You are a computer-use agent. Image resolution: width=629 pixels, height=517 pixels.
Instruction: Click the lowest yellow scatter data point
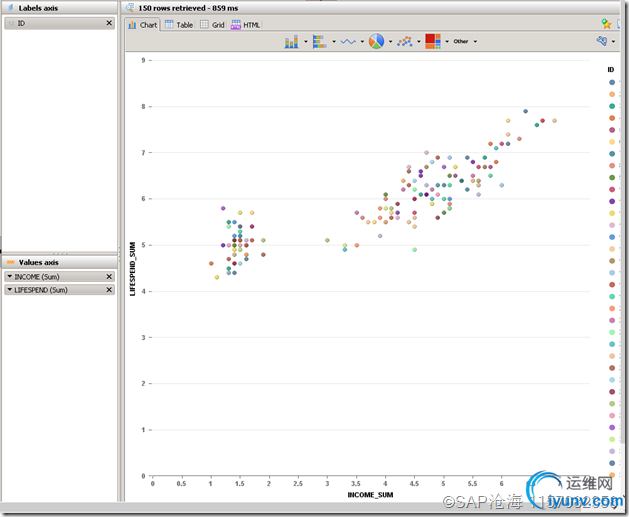coord(217,277)
